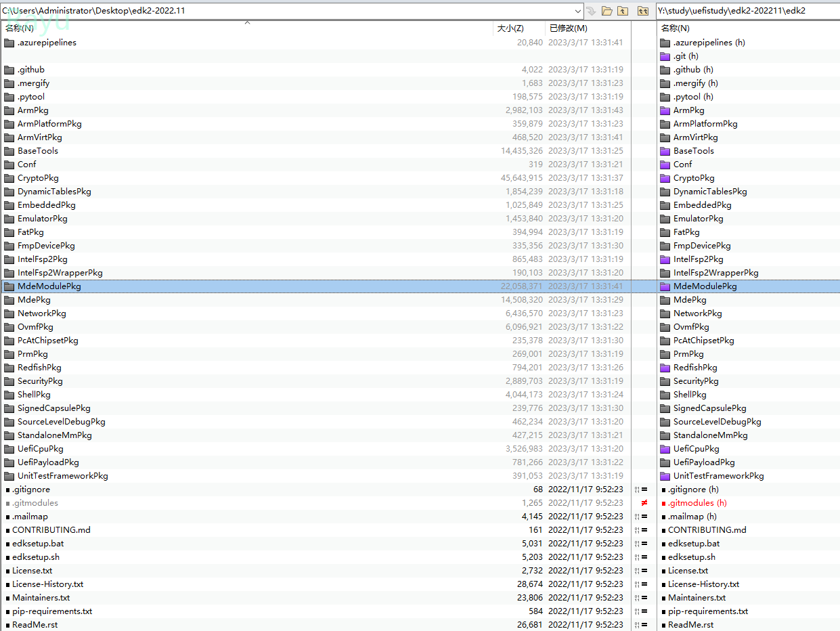
Task: Click the purple .git (h) folder icon
Action: coord(665,56)
